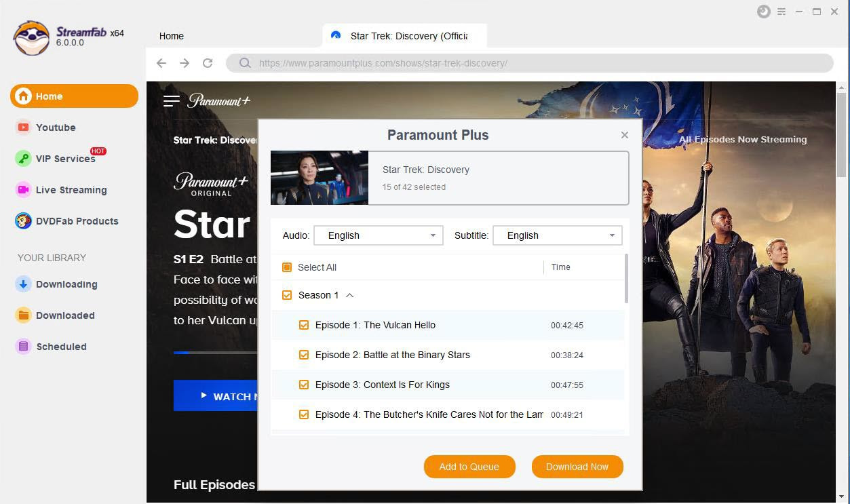The image size is (850, 504).
Task: Uncheck Episode 1: The Vulcan Hello
Action: [303, 325]
